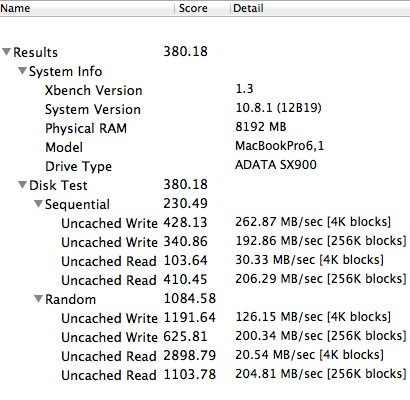Select the System Version row
This screenshot has height=400, width=410.
(205, 109)
